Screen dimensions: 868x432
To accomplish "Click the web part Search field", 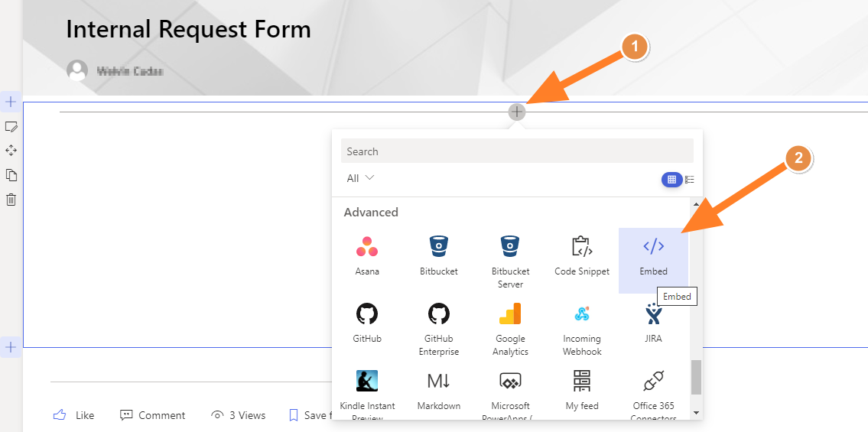I will 517,151.
